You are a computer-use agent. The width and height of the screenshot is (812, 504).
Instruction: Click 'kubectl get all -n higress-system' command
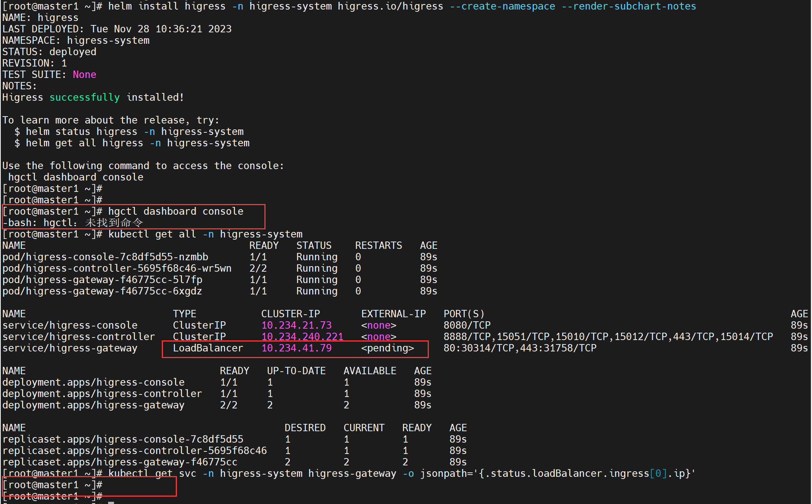coord(205,234)
